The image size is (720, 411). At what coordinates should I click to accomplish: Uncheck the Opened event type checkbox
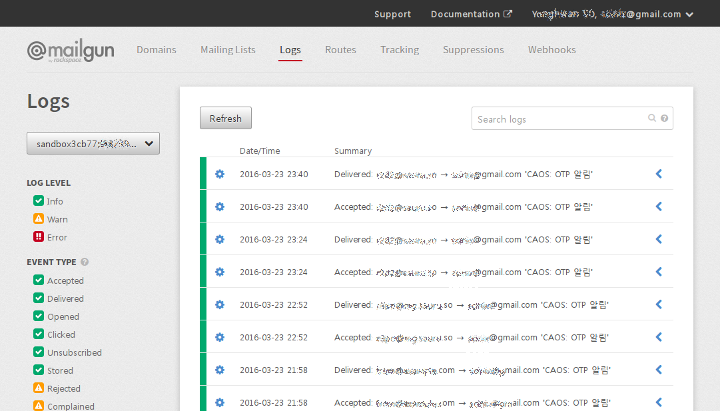coord(38,317)
